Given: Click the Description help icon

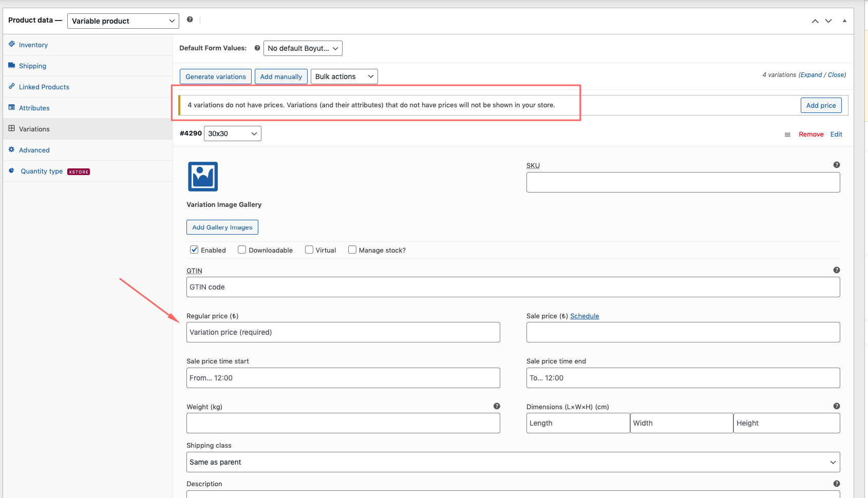Looking at the screenshot, I should point(837,484).
